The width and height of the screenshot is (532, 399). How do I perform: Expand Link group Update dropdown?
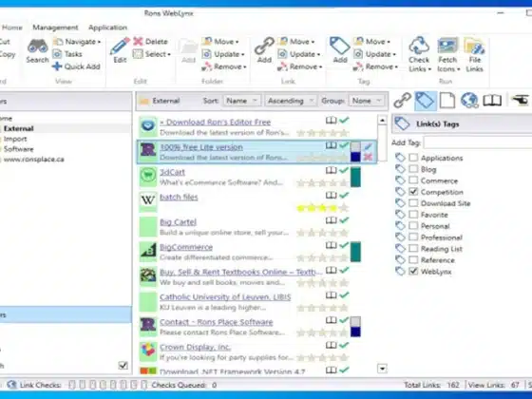[299, 54]
